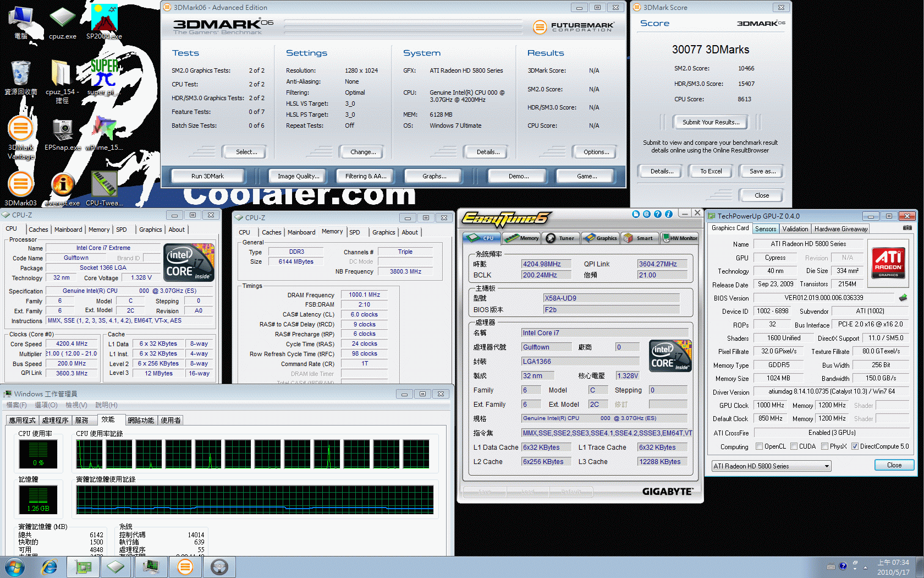Toggle the PhysX checkbox in GPU-Z
Screen dimensions: 924x578
(825, 446)
